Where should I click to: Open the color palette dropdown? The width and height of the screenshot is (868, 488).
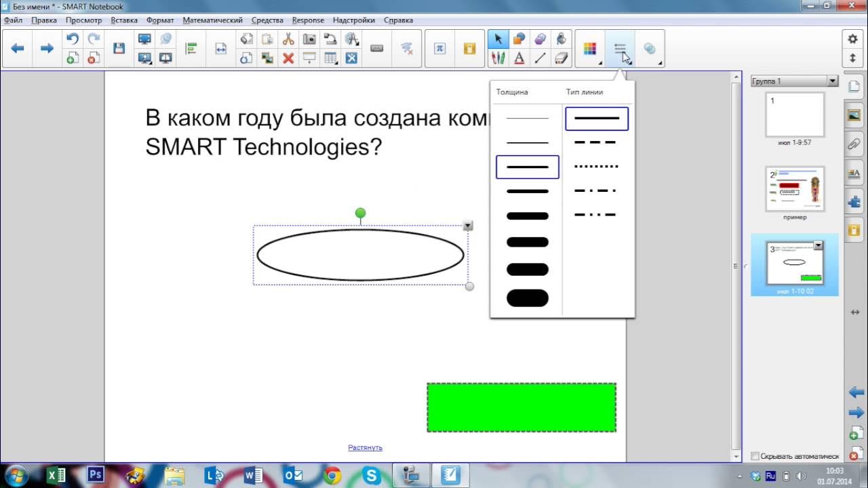point(590,49)
